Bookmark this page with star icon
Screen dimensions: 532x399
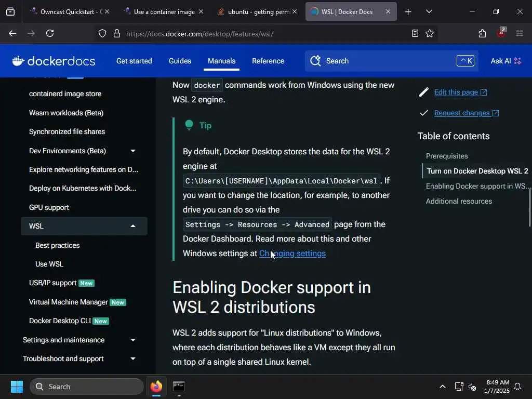click(430, 33)
